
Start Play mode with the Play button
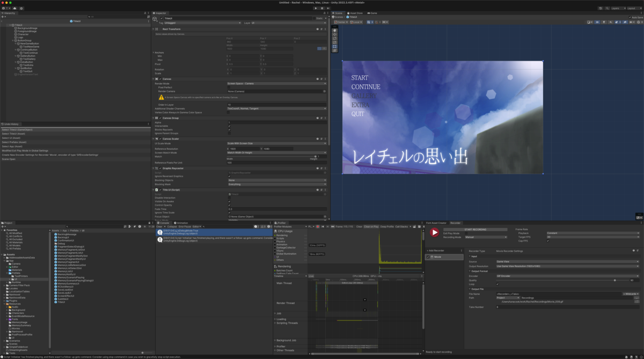pos(315,8)
